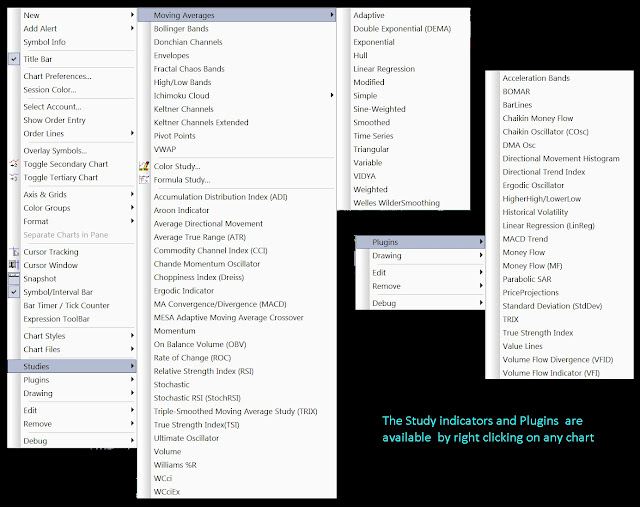This screenshot has width=640, height=507.
Task: Toggle the Symbol/Interval Bar checkmark
Action: 14,292
